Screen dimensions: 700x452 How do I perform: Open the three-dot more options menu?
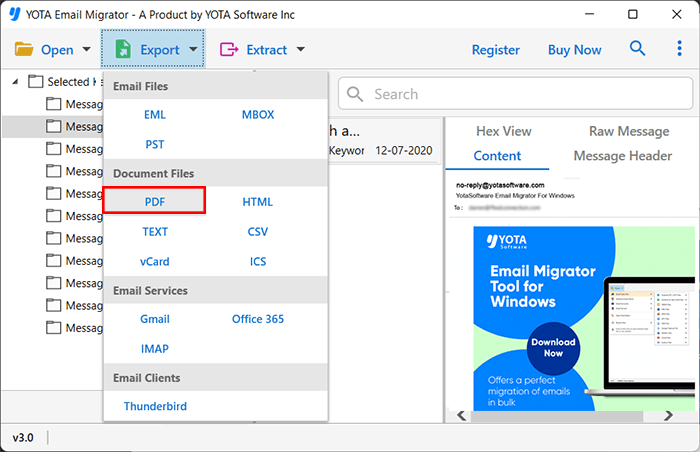[679, 49]
